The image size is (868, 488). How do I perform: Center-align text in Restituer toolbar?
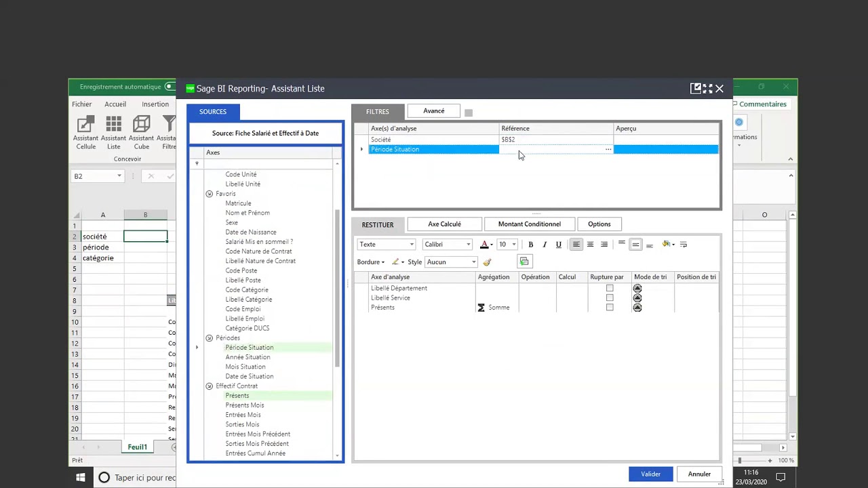590,245
